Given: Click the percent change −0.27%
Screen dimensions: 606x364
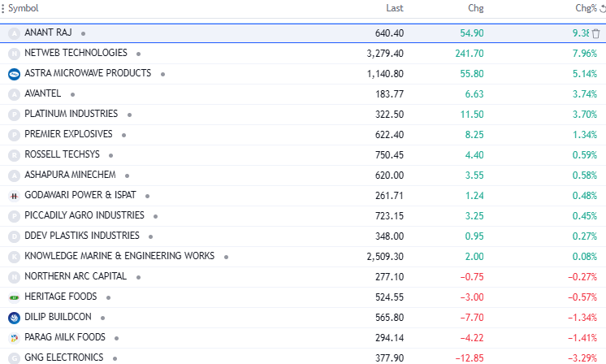Looking at the screenshot, I should 582,277.
